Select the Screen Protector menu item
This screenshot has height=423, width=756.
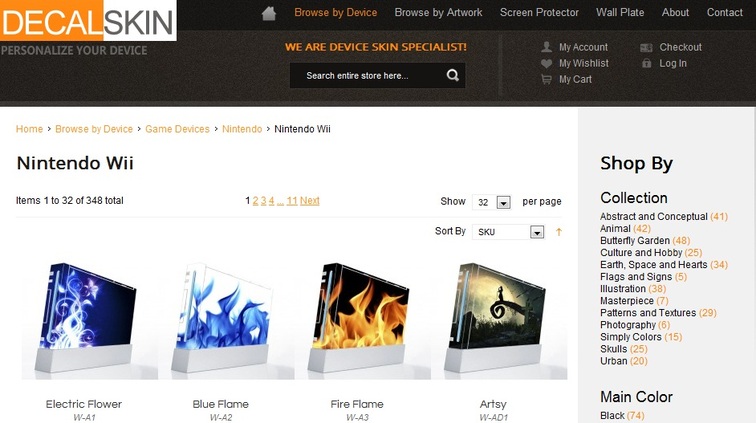pyautogui.click(x=539, y=13)
